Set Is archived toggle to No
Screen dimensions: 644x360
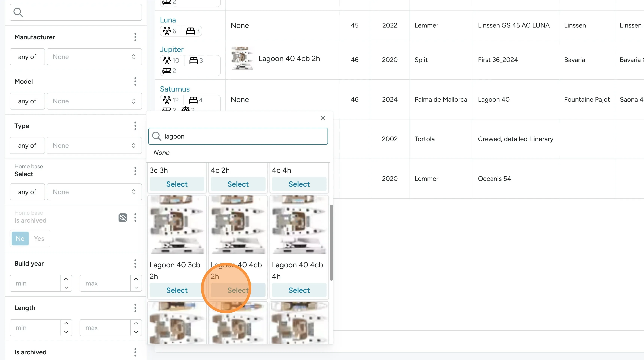[x=20, y=239]
